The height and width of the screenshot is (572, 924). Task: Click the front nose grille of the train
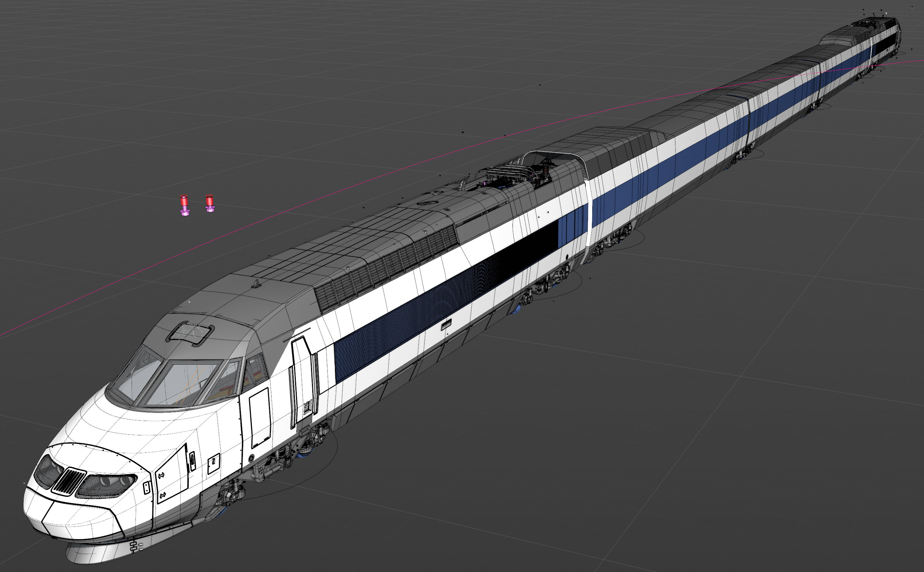(x=69, y=481)
